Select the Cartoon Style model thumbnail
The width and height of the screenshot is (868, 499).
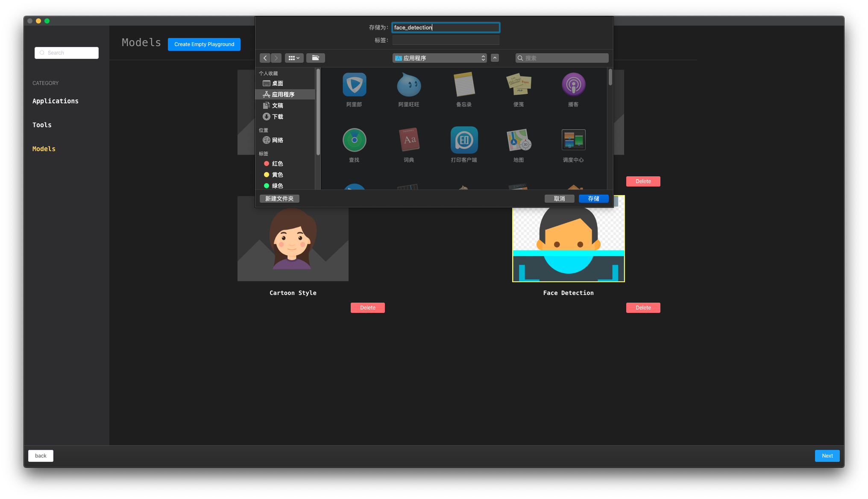[293, 243]
